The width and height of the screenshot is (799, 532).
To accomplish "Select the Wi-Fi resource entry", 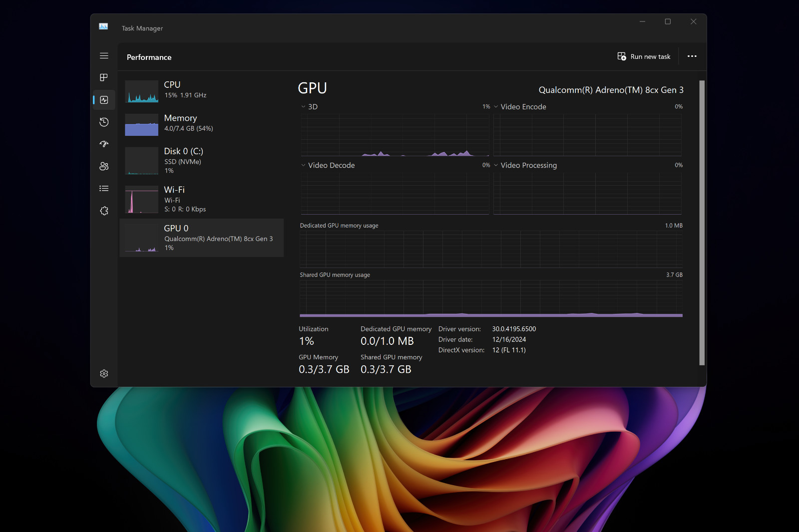I will (x=202, y=199).
